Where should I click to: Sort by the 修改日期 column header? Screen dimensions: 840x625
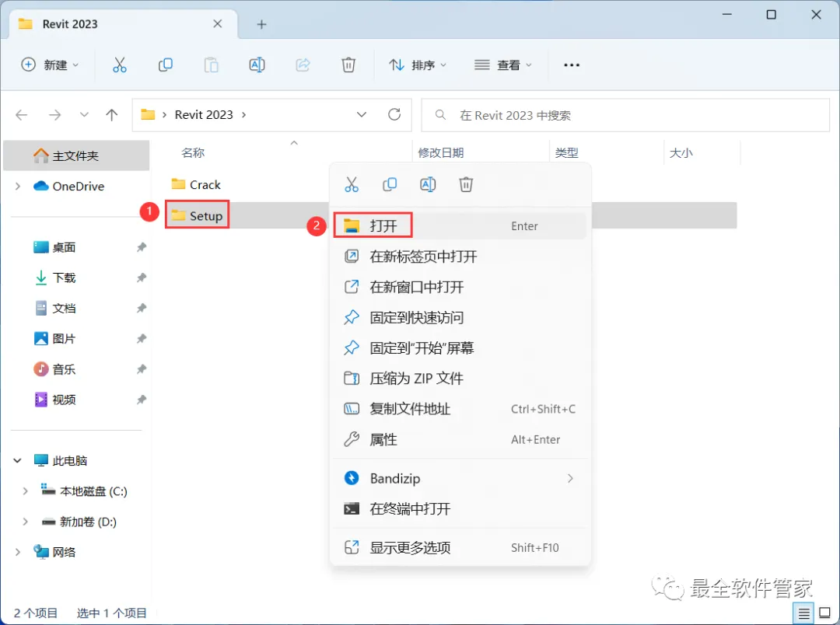(440, 153)
